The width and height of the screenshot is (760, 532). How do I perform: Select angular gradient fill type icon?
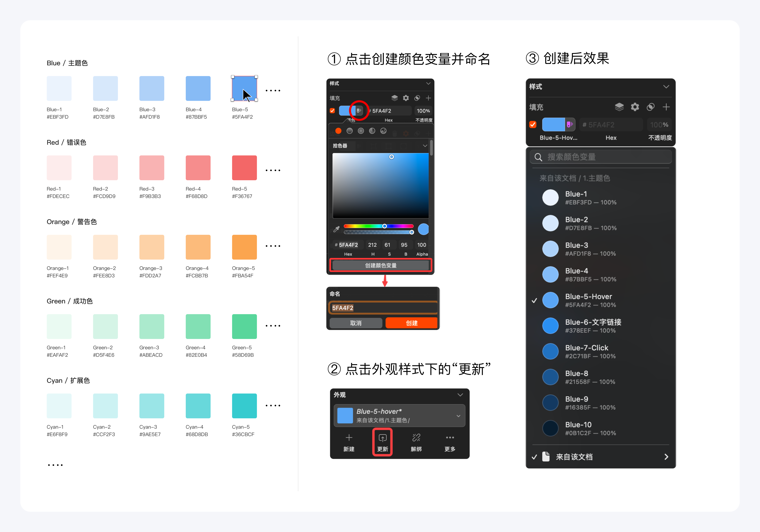tap(372, 131)
